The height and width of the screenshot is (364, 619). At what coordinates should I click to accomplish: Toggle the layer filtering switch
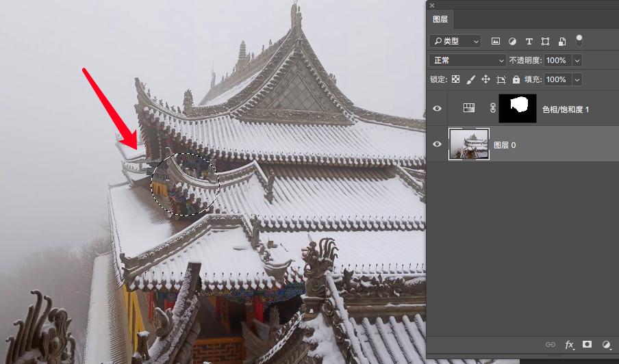[579, 40]
